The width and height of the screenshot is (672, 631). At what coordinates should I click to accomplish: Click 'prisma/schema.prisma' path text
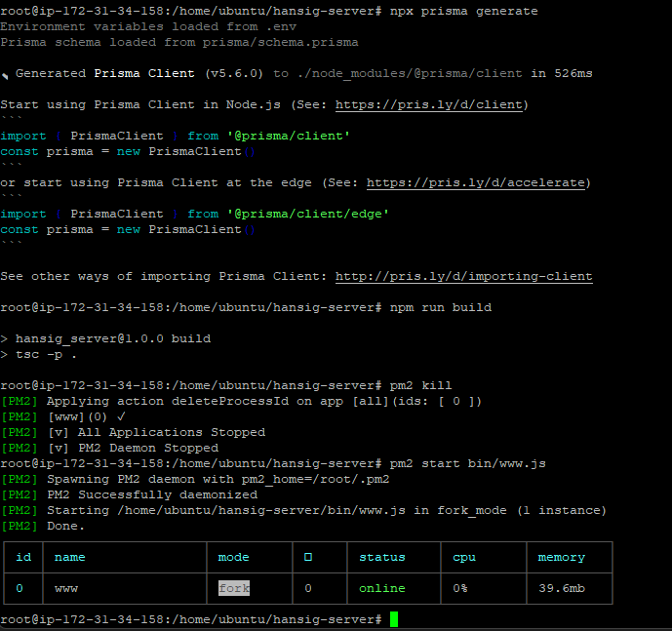point(280,42)
